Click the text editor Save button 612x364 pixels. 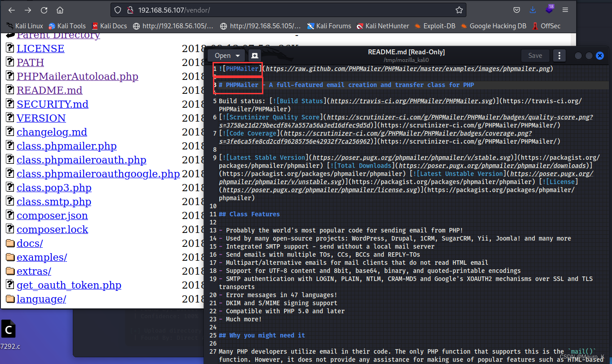(535, 56)
